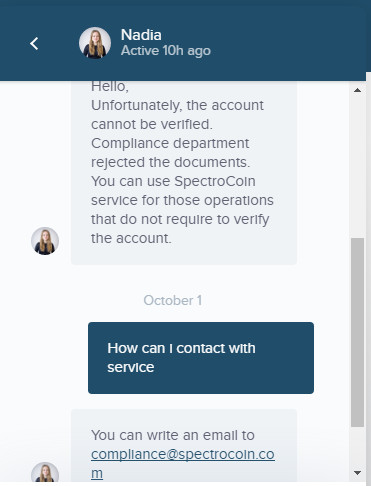Click the trailing 'm' of the email link
Viewport: 371px width, 486px height.
pyautogui.click(x=97, y=473)
